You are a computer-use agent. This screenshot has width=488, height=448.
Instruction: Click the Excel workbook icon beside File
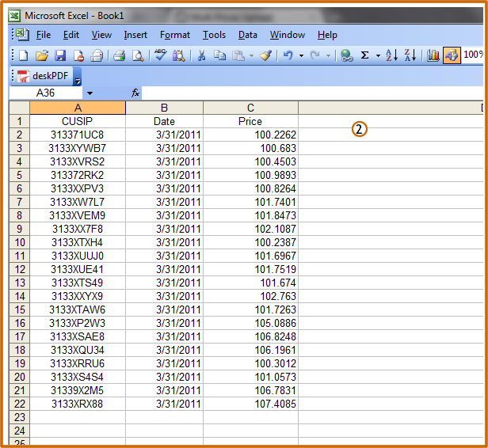point(22,35)
